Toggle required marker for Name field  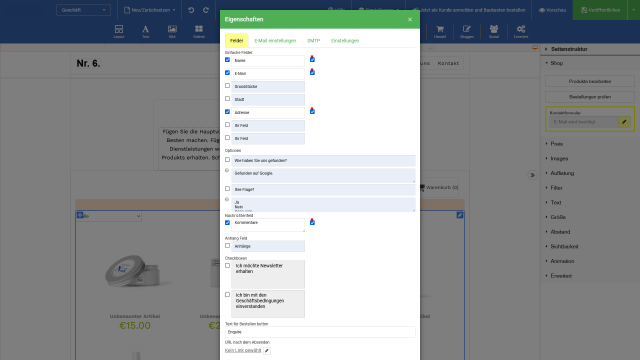(312, 59)
